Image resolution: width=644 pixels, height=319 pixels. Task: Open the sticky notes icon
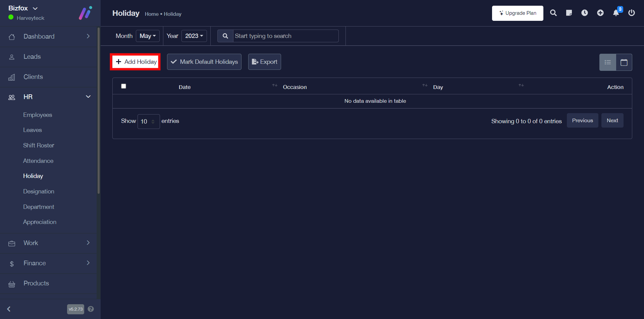[x=569, y=13]
